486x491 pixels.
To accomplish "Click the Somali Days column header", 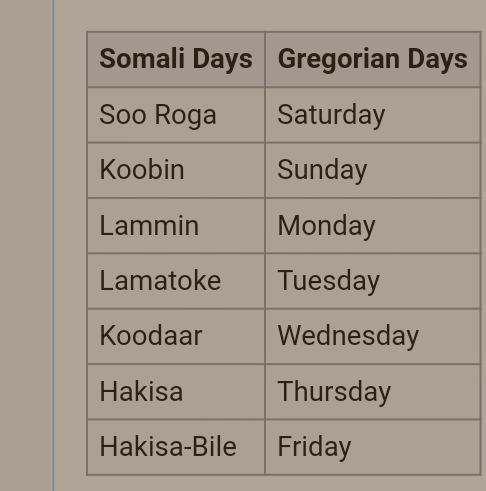I will [176, 59].
